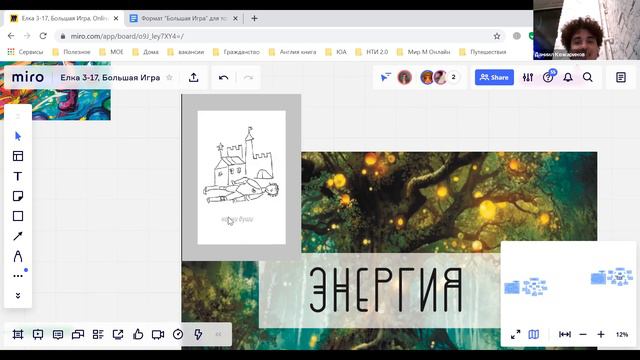Open the Сервисы apps bookmark
Viewport: 640px width, 360px height.
25,52
